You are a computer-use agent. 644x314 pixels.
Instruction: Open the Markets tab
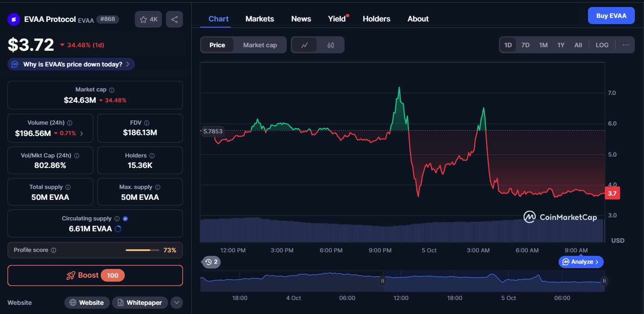(x=260, y=19)
